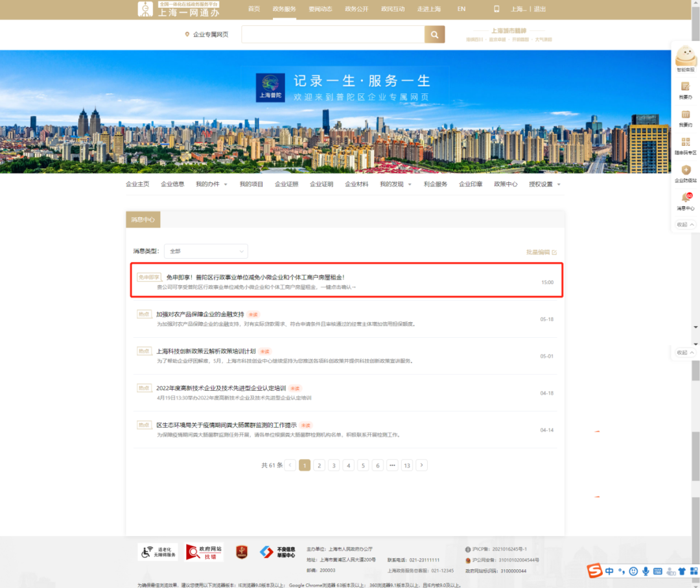Expand 我的办件 navigation dropdown
This screenshot has width=700, height=588.
(211, 184)
